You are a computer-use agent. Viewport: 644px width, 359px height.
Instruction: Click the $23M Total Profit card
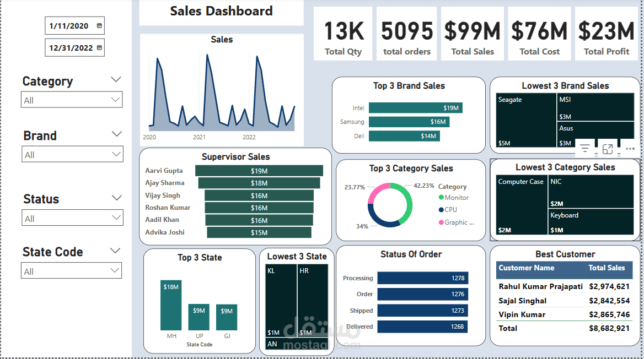pyautogui.click(x=607, y=34)
